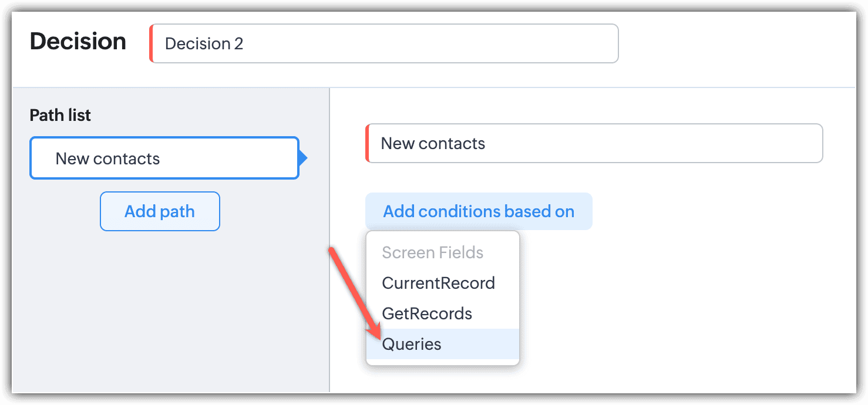The height and width of the screenshot is (405, 868).
Task: Click the red required marker on Decision name
Action: pyautogui.click(x=151, y=43)
